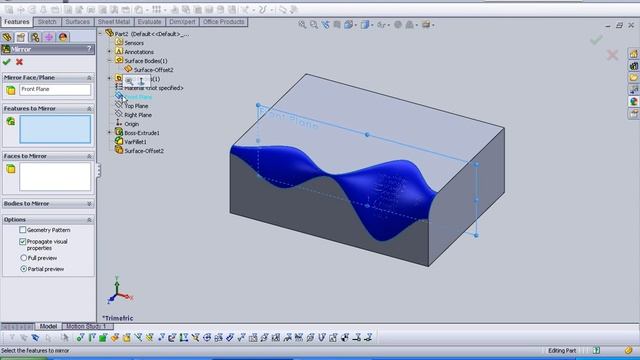Click Features to Mirror selection box
Screen dimensions: 640x360
(55, 129)
